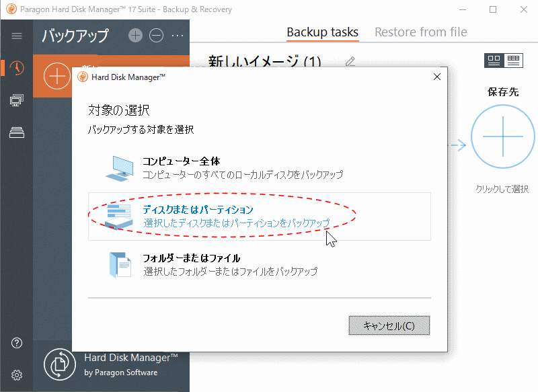The height and width of the screenshot is (392, 538).
Task: Open the disks and volumes monitor icon
Action: point(17,100)
